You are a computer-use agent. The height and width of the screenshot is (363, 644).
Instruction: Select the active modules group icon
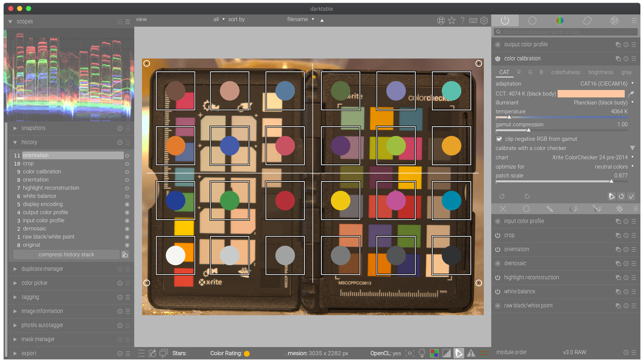point(505,20)
